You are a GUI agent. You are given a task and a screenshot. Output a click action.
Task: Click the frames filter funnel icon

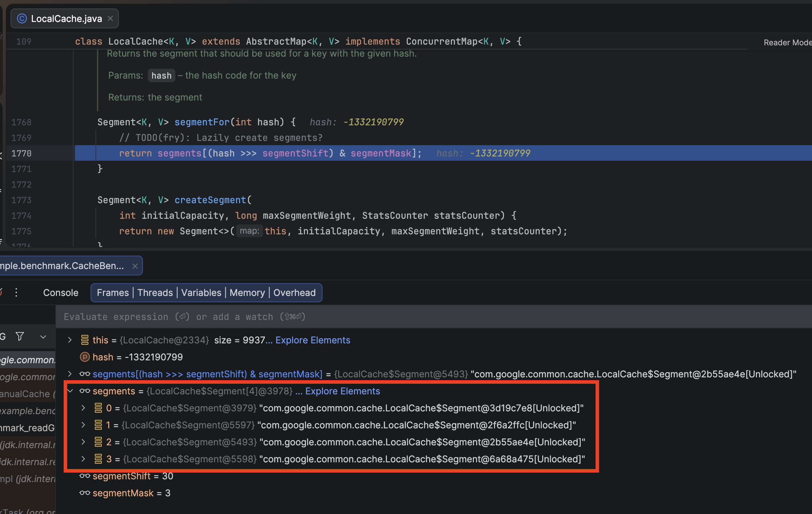tap(20, 336)
